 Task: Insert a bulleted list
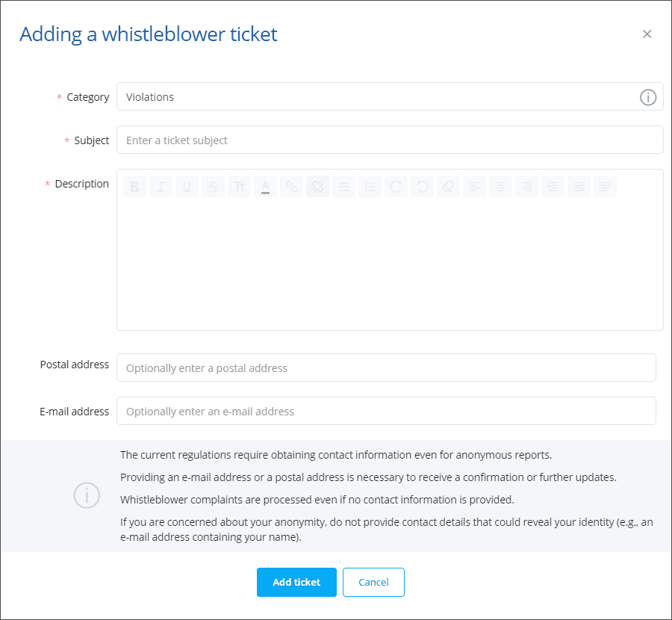[343, 187]
